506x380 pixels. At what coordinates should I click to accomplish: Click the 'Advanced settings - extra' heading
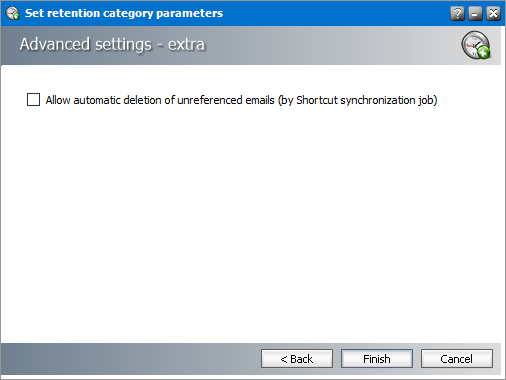click(x=112, y=45)
